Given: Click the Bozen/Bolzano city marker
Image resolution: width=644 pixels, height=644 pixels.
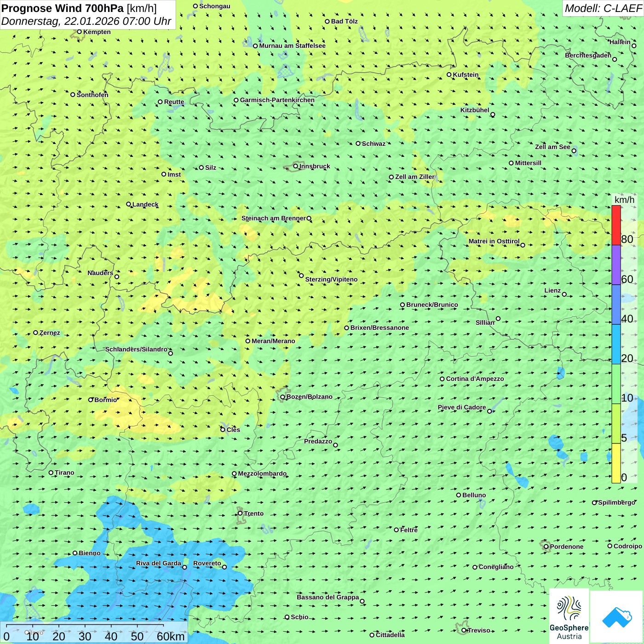Looking at the screenshot, I should pyautogui.click(x=282, y=397).
